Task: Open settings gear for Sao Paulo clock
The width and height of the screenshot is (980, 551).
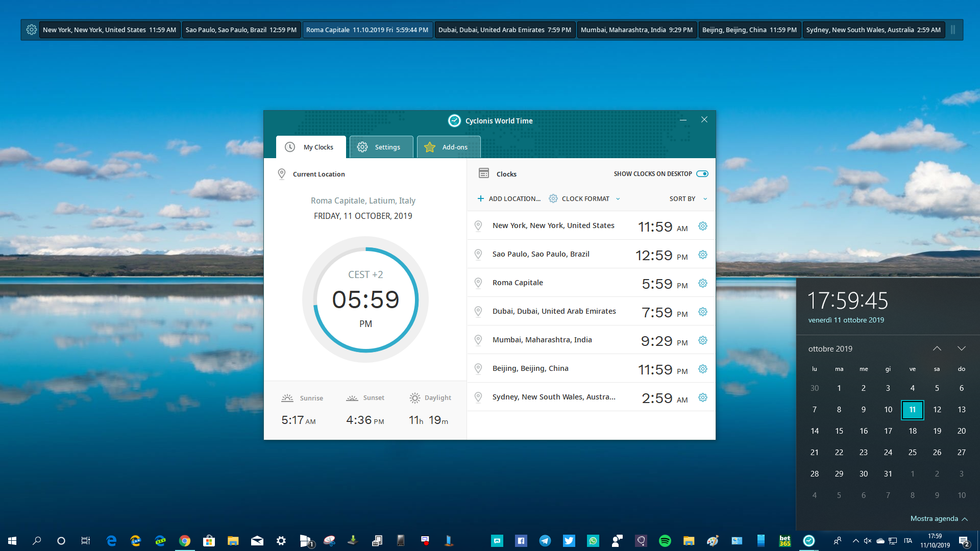Action: pyautogui.click(x=703, y=255)
